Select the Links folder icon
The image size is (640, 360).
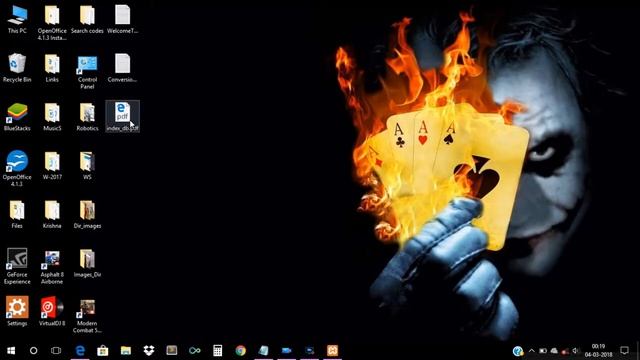click(52, 68)
